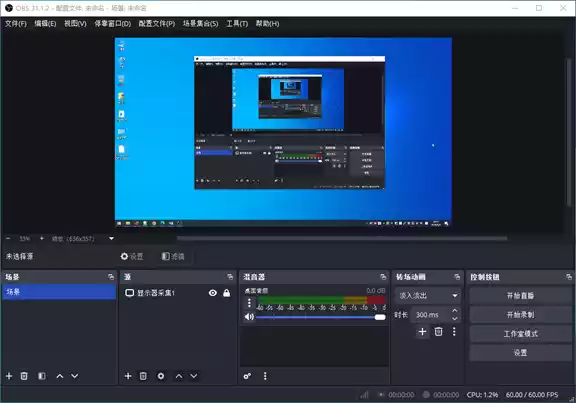Add a new source with plus icon

128,376
